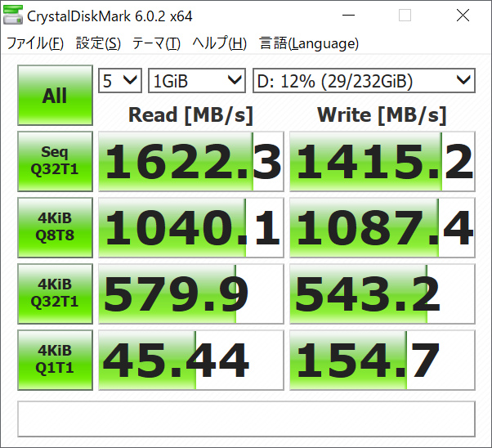Minimize the CrystalDiskMark window
The height and width of the screenshot is (448, 492).
coord(348,15)
